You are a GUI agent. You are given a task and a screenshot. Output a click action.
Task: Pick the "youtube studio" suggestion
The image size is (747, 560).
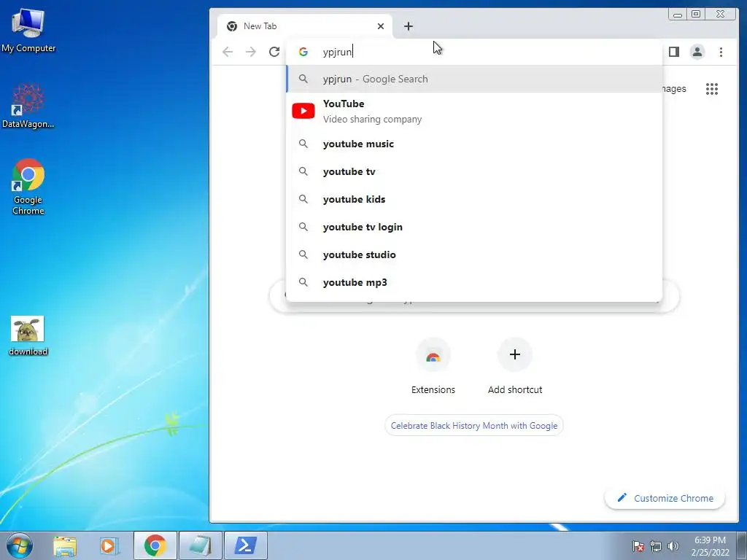click(x=474, y=254)
